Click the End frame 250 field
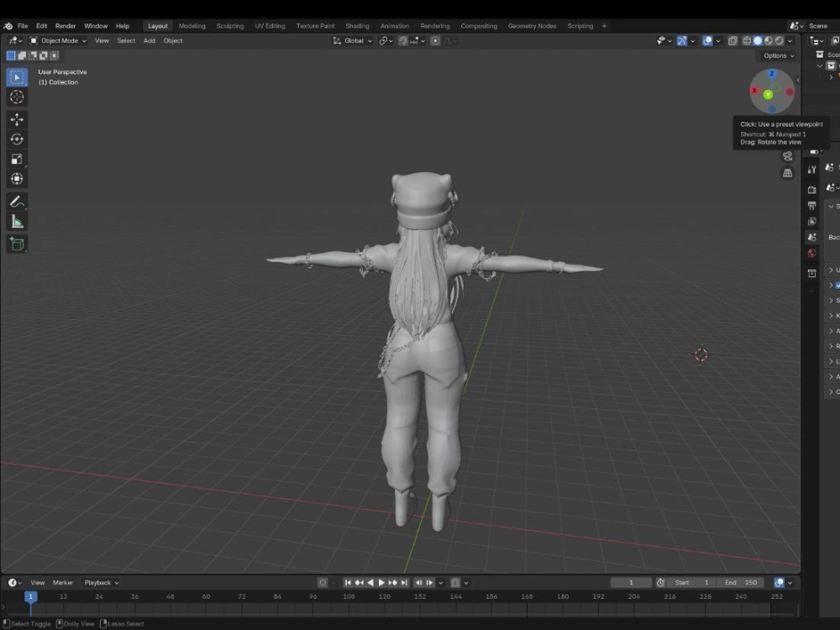 point(742,583)
